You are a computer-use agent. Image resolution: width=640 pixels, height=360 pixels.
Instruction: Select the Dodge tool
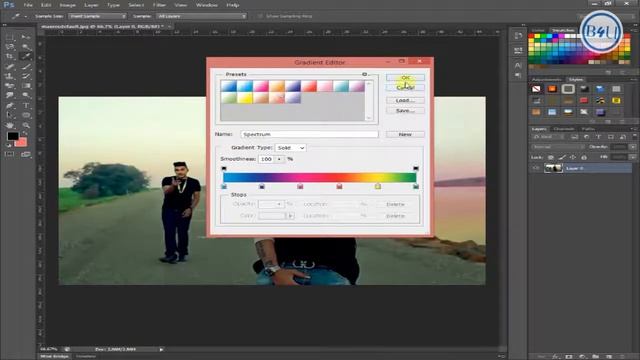tap(26, 96)
